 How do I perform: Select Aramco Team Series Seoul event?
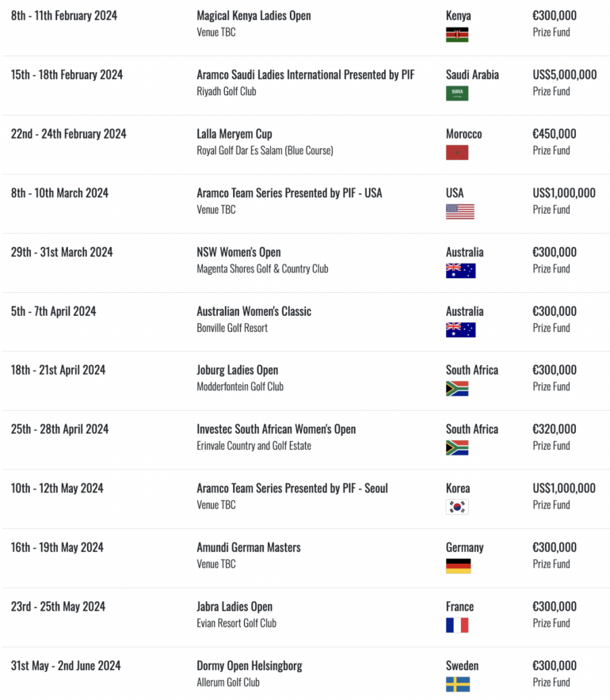click(292, 489)
